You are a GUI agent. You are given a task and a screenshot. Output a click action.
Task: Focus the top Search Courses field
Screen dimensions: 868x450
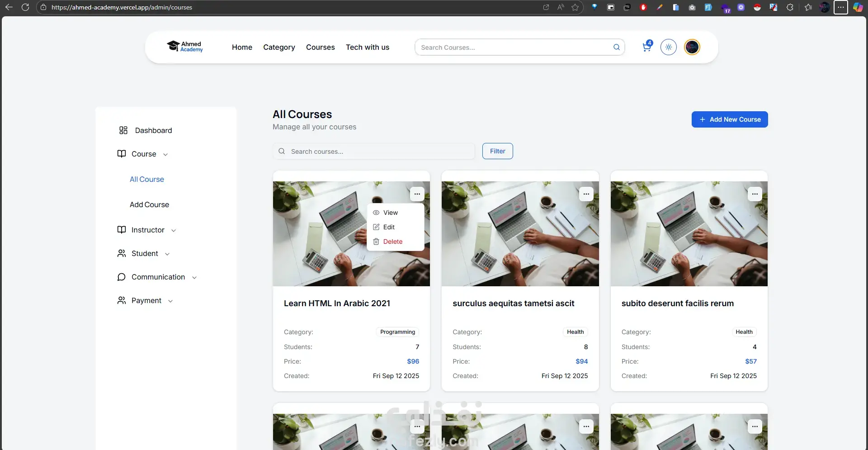pos(519,47)
